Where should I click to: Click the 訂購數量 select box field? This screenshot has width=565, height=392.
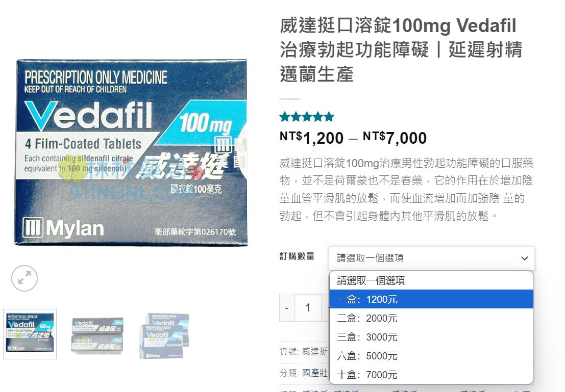432,258
